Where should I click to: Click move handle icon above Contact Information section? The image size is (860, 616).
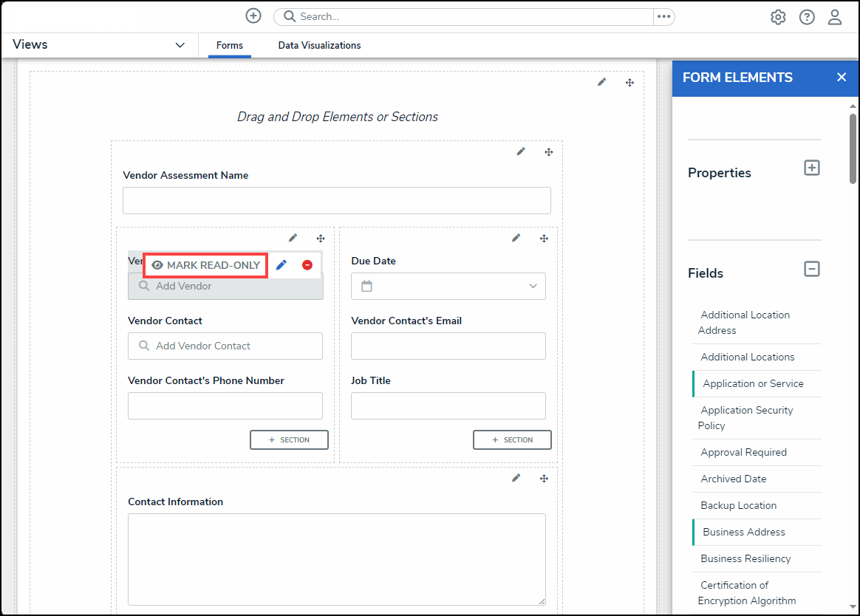pos(544,479)
